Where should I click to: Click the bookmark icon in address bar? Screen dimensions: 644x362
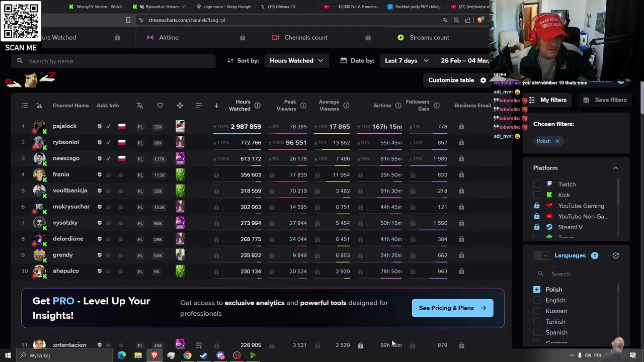point(128,20)
